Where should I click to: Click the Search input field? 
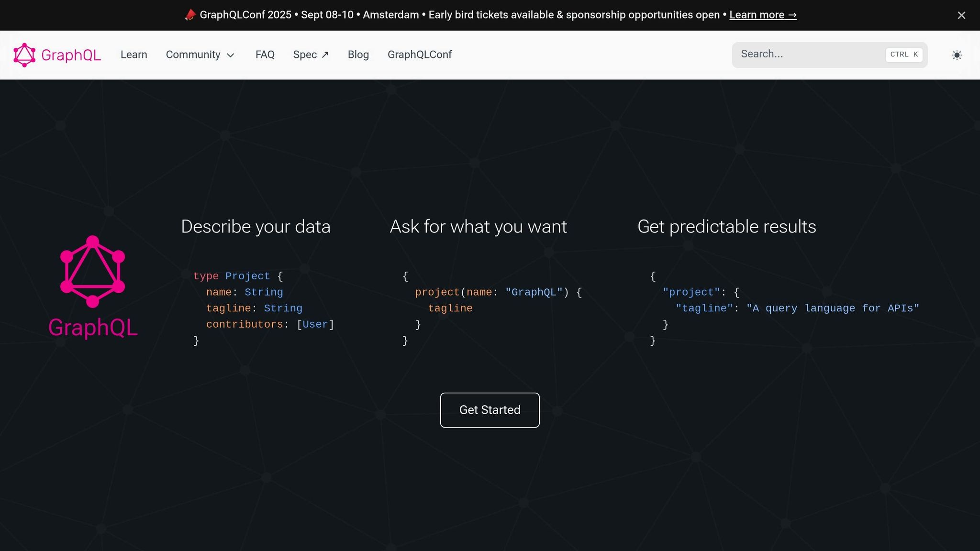click(x=829, y=55)
